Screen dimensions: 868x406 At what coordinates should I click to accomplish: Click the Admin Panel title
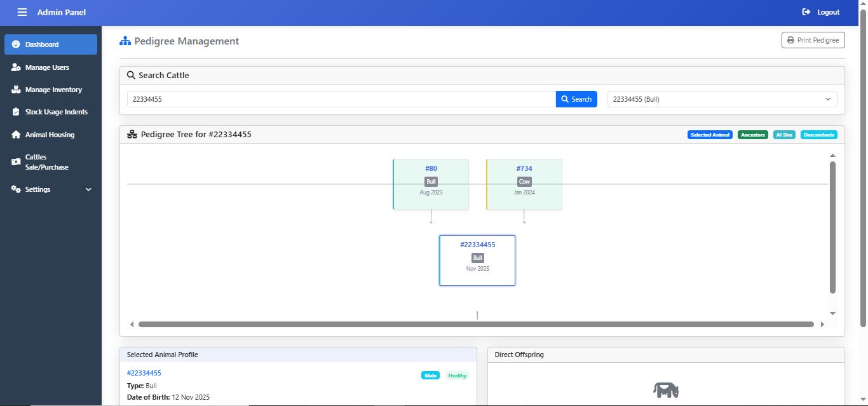click(x=62, y=12)
